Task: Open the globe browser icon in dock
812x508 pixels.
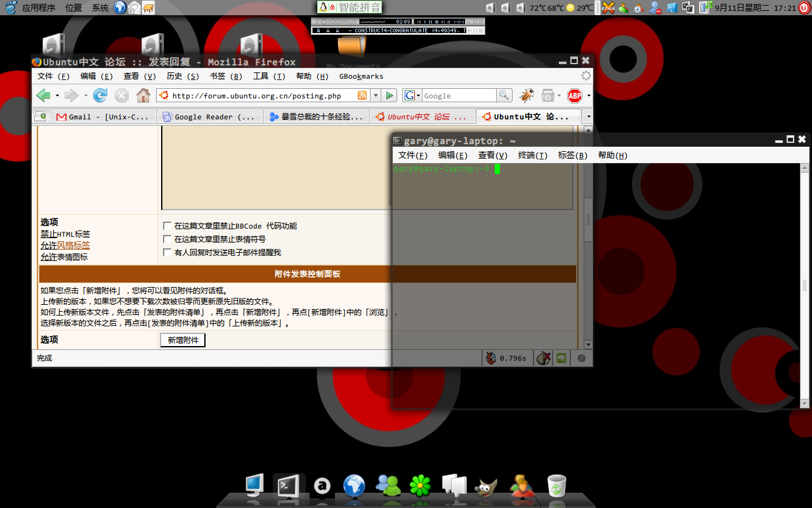Action: 354,486
